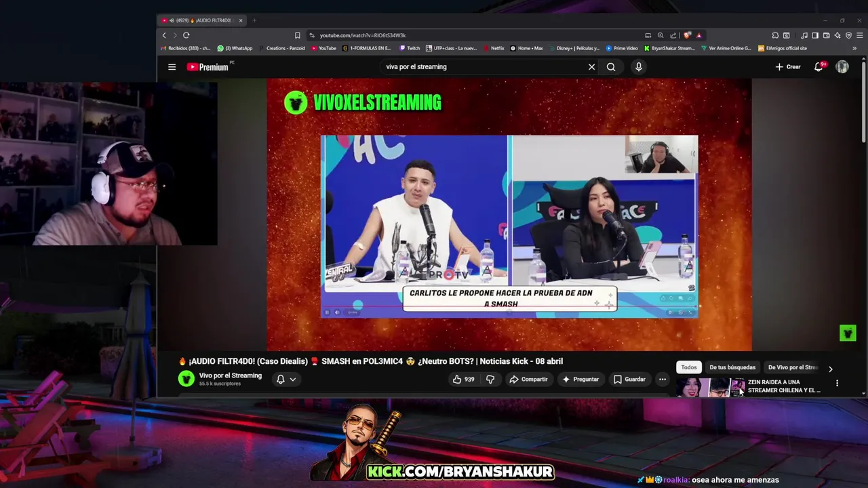Click the green channel watermark icon
This screenshot has width=868, height=488.
coord(848,333)
